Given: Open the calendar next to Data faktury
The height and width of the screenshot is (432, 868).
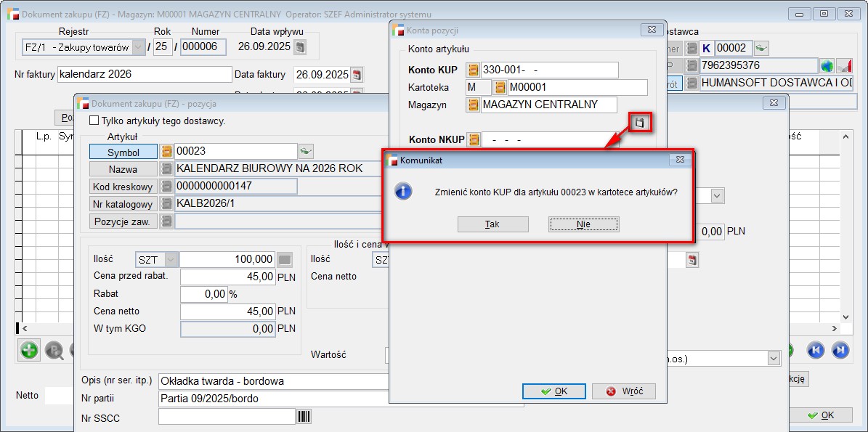Looking at the screenshot, I should (356, 75).
